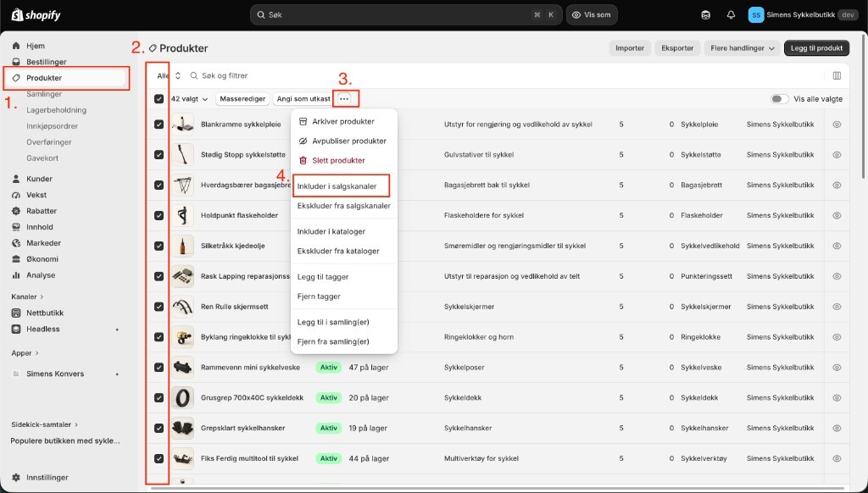Click the trash icon beside Slett produkter
Screen dimensions: 868x493
coord(303,160)
